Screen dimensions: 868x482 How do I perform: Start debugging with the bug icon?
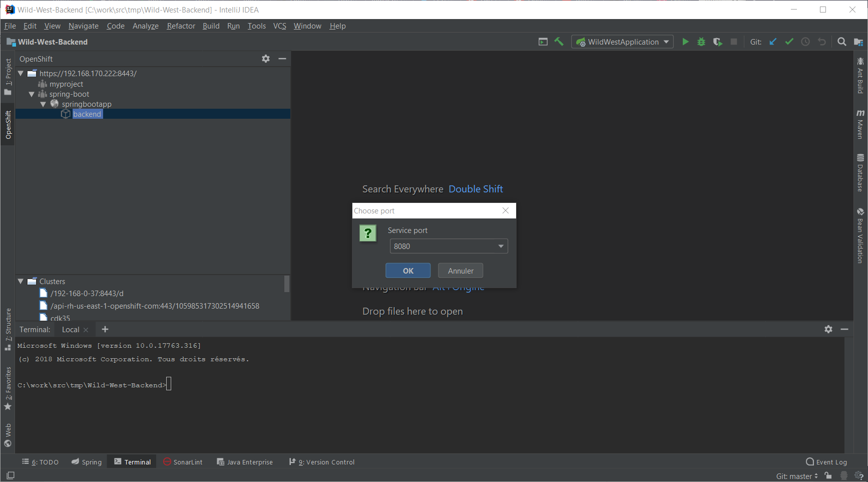(701, 42)
